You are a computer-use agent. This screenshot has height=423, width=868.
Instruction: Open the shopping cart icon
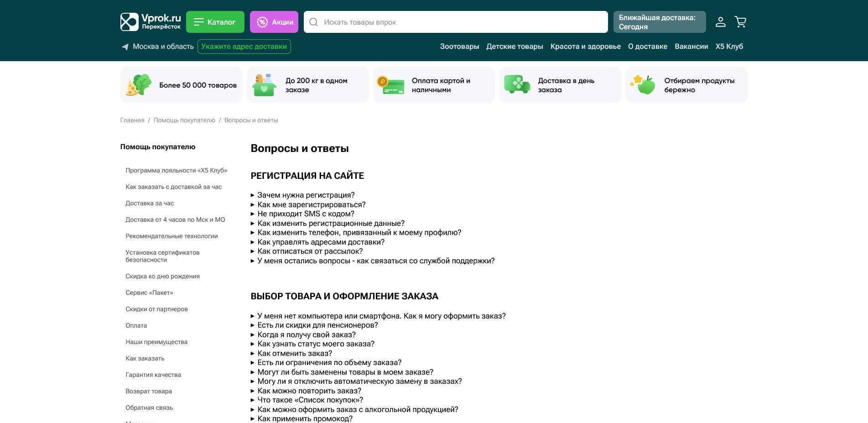click(740, 21)
